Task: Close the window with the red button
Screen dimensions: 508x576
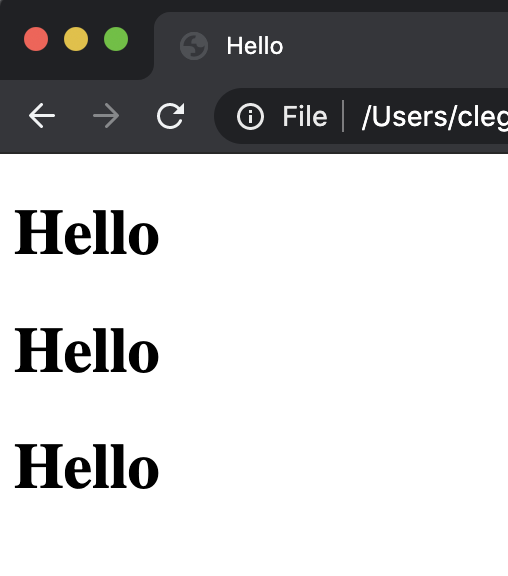Action: (x=36, y=39)
